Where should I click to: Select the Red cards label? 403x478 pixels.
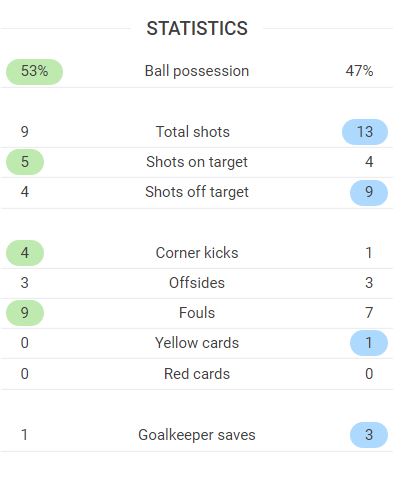pyautogui.click(x=197, y=374)
